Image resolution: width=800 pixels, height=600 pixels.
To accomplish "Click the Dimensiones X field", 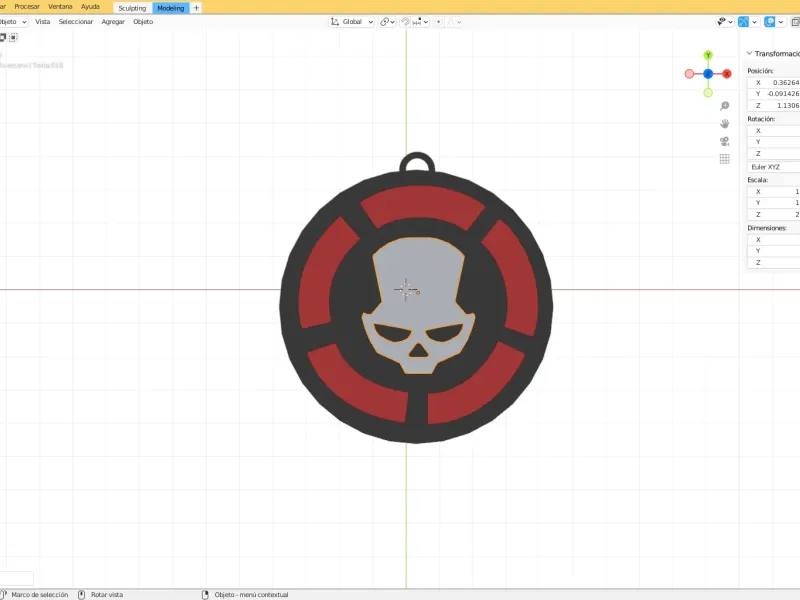I will click(773, 240).
